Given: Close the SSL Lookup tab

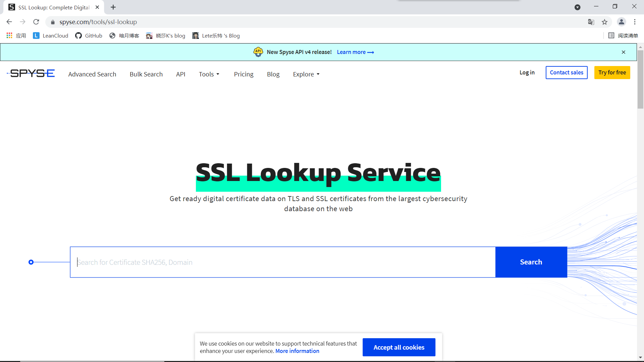Looking at the screenshot, I should (97, 7).
